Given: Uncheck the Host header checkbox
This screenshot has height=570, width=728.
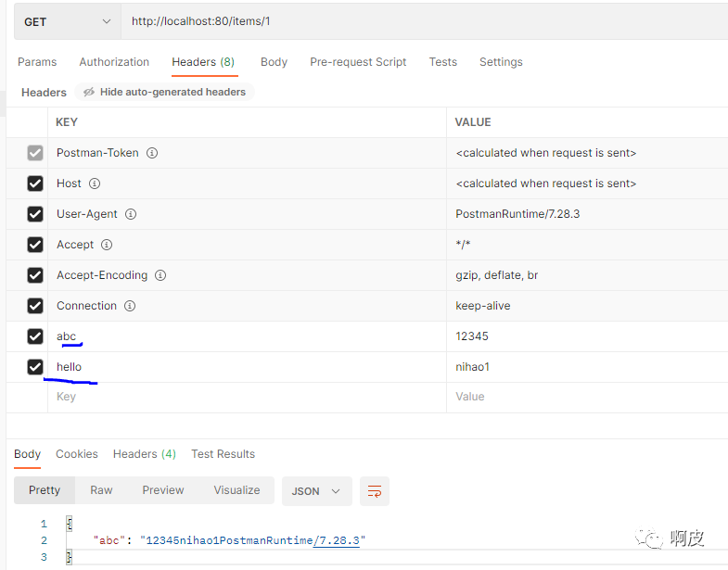Looking at the screenshot, I should (35, 184).
